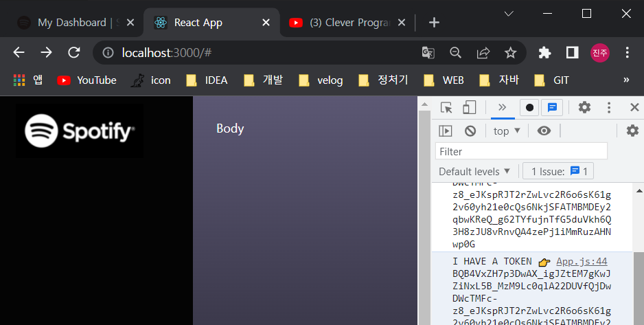Click the Body text
The height and width of the screenshot is (325, 644).
click(x=230, y=128)
